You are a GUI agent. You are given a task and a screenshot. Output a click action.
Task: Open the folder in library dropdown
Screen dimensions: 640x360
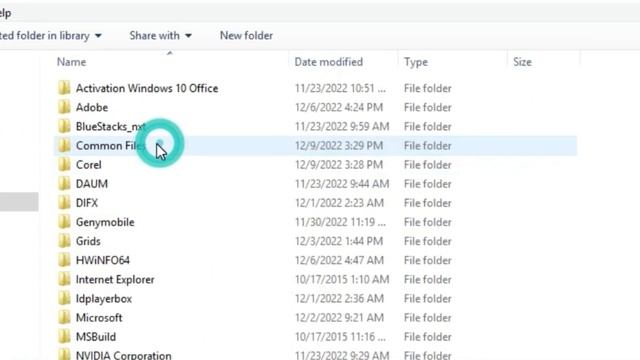50,36
